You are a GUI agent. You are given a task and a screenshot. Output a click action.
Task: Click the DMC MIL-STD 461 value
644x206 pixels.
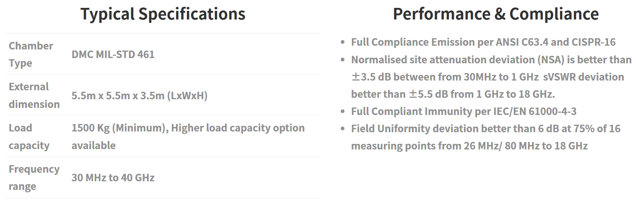(x=113, y=54)
